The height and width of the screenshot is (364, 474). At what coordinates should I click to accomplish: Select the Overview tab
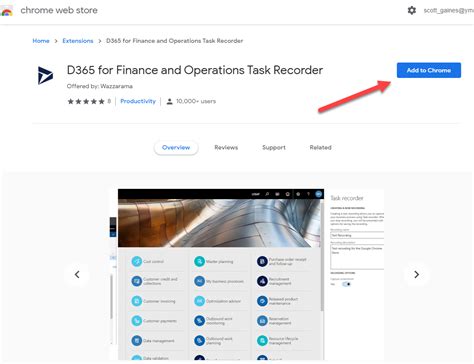[176, 147]
